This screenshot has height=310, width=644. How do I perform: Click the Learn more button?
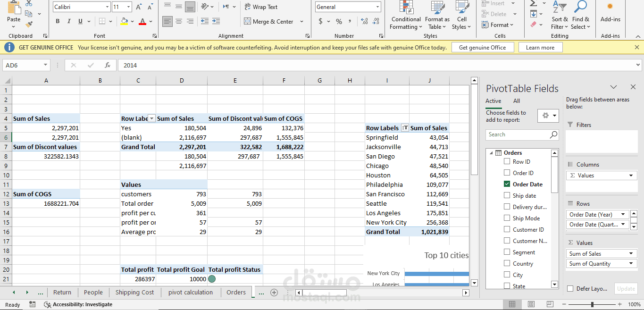click(540, 47)
